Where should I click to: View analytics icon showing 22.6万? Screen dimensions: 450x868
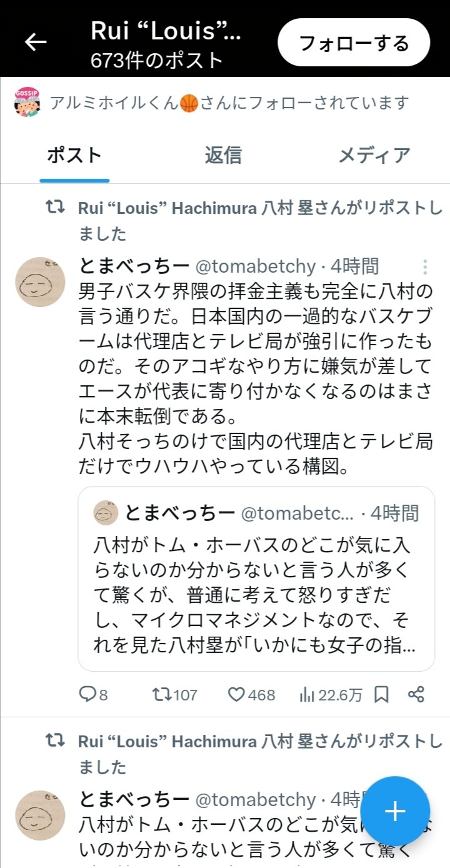coord(331,694)
